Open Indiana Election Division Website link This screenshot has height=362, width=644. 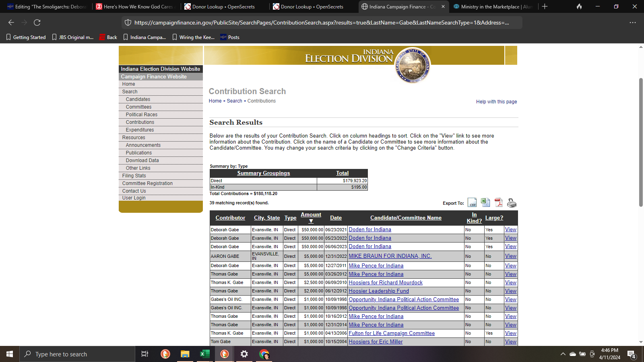click(160, 69)
